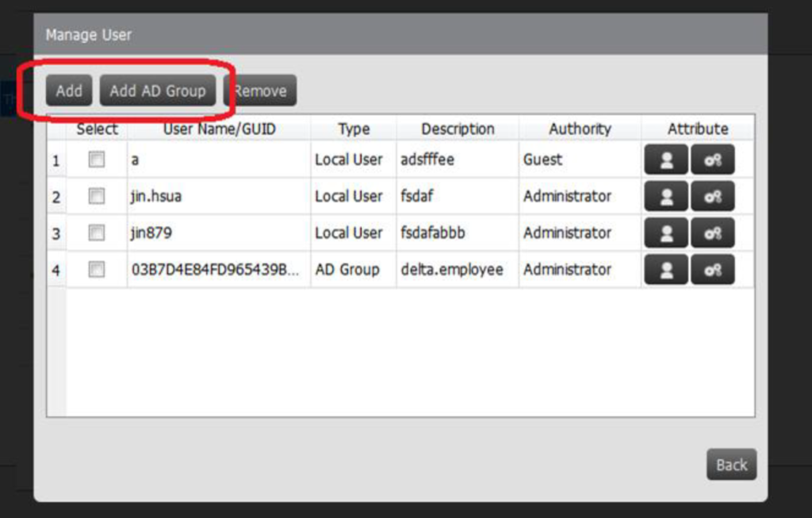Click the Add button

[69, 90]
